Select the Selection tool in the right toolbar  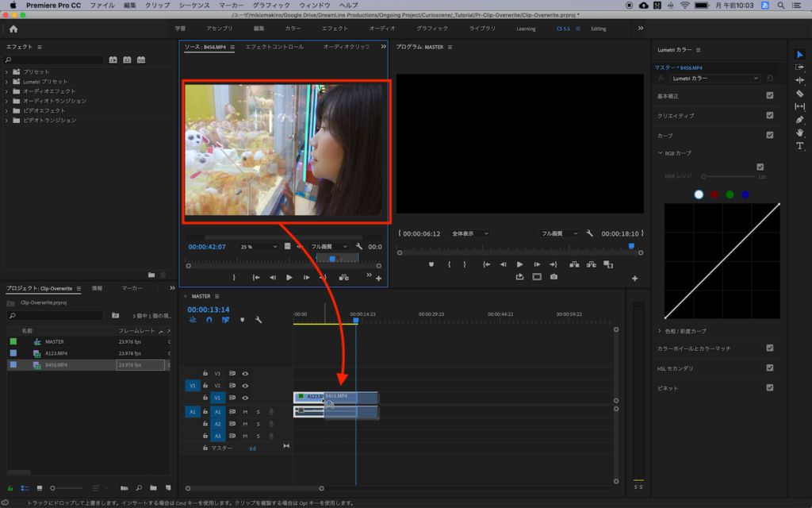[800, 54]
